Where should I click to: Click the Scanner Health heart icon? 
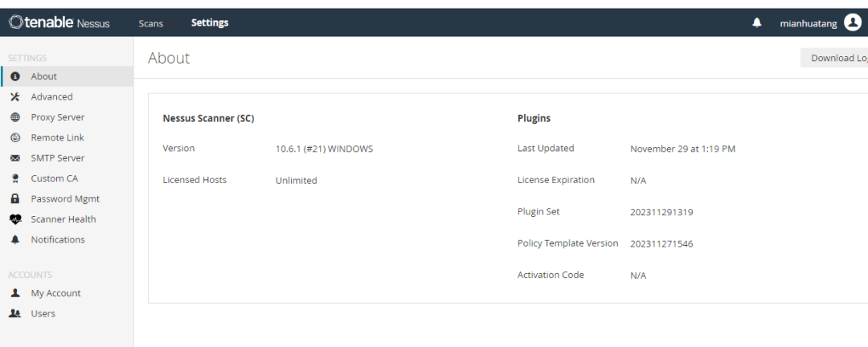coord(15,219)
